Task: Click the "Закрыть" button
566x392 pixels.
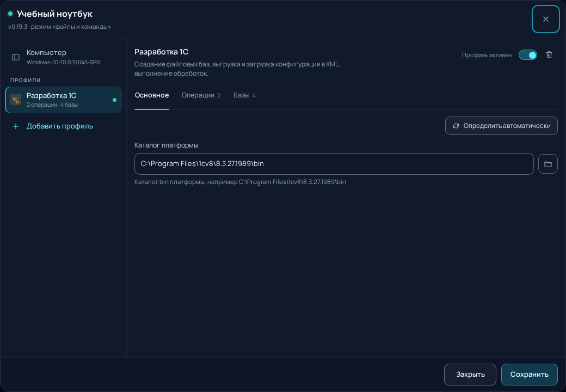Action: (x=470, y=375)
